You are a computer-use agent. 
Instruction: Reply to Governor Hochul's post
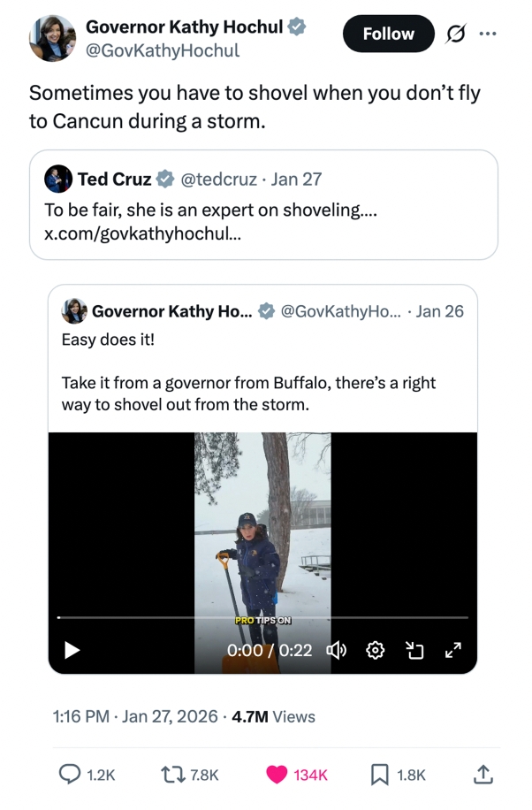coord(71,775)
